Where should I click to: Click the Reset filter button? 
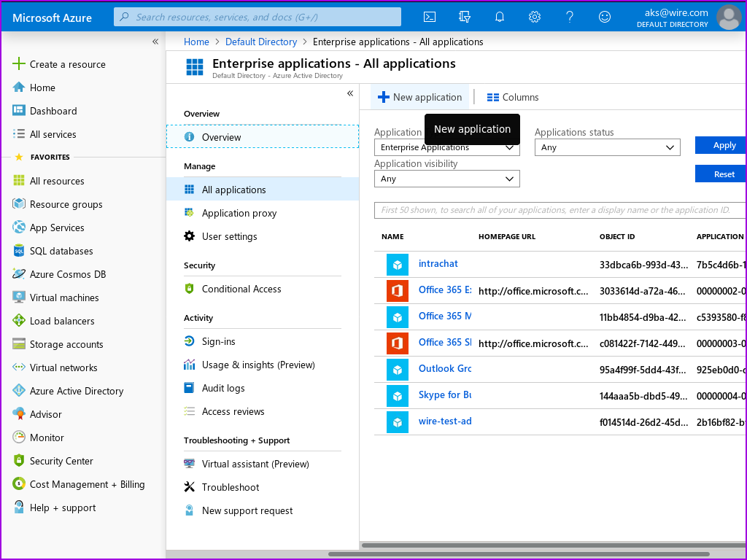coord(721,174)
